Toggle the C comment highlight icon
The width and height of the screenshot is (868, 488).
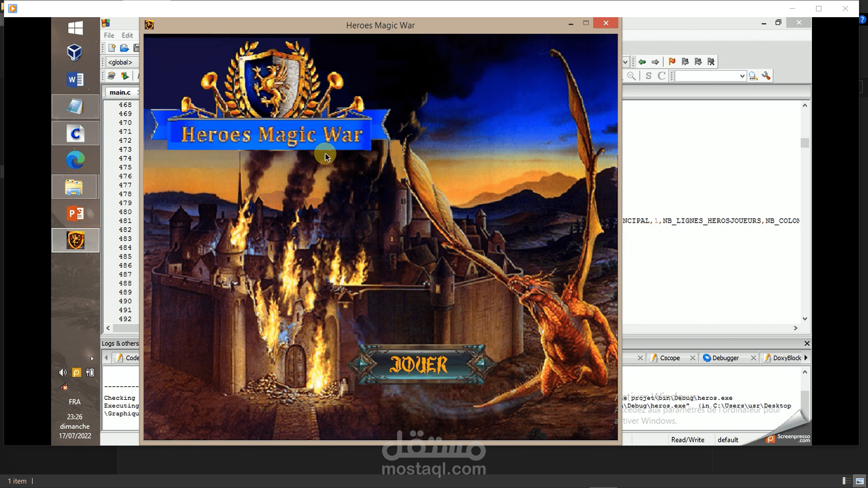point(661,76)
